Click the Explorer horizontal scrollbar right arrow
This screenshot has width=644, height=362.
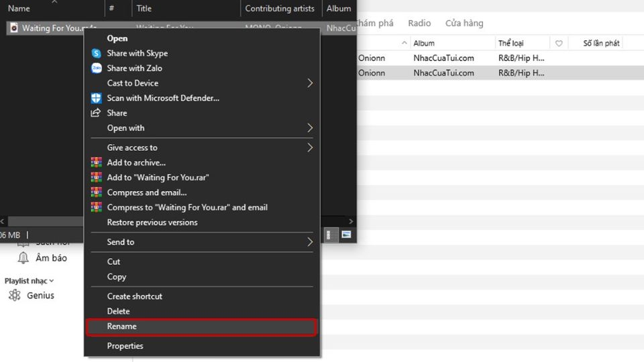(x=351, y=221)
